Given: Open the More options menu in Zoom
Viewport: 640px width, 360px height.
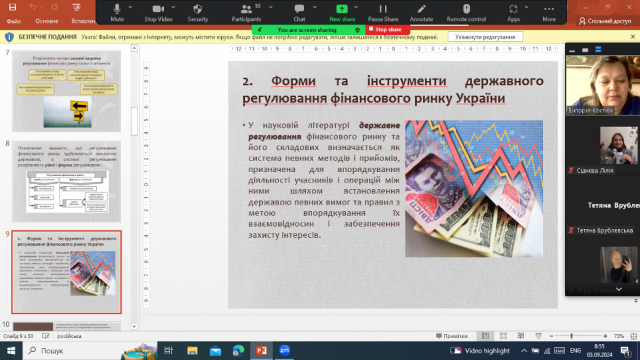Looking at the screenshot, I should pos(549,13).
